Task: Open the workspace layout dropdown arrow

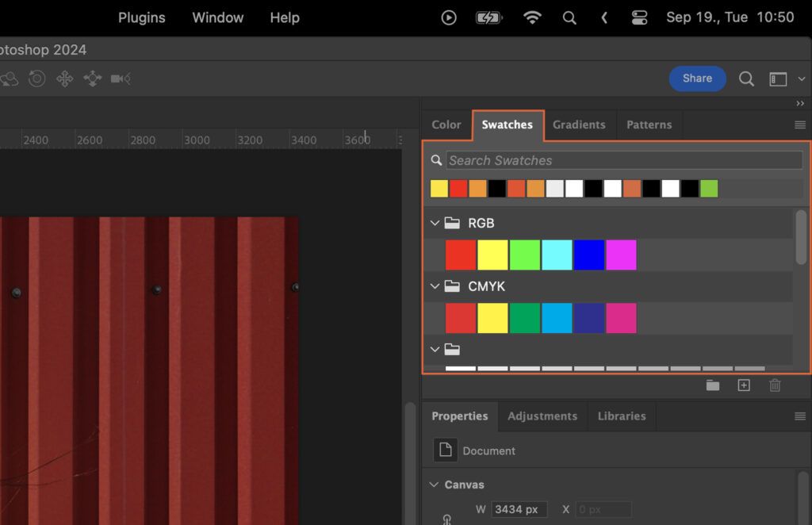Action: point(801,79)
